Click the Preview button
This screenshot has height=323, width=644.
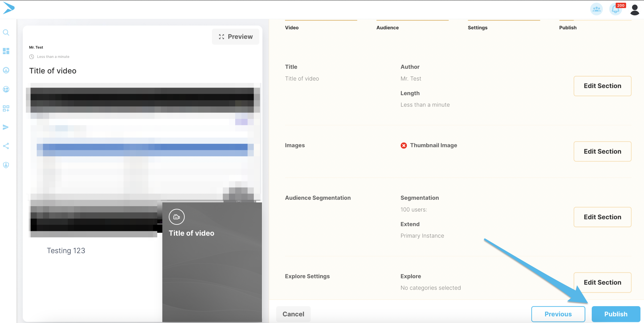[236, 37]
